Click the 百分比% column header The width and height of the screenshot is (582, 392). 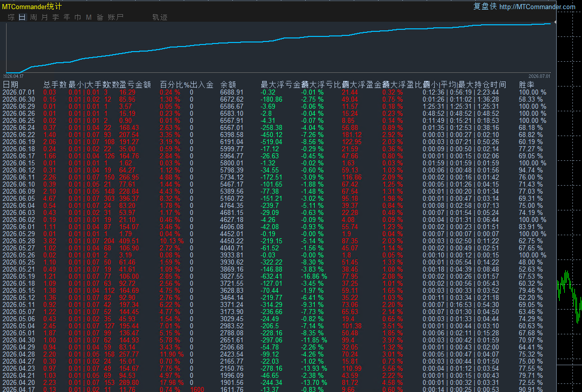(175, 84)
